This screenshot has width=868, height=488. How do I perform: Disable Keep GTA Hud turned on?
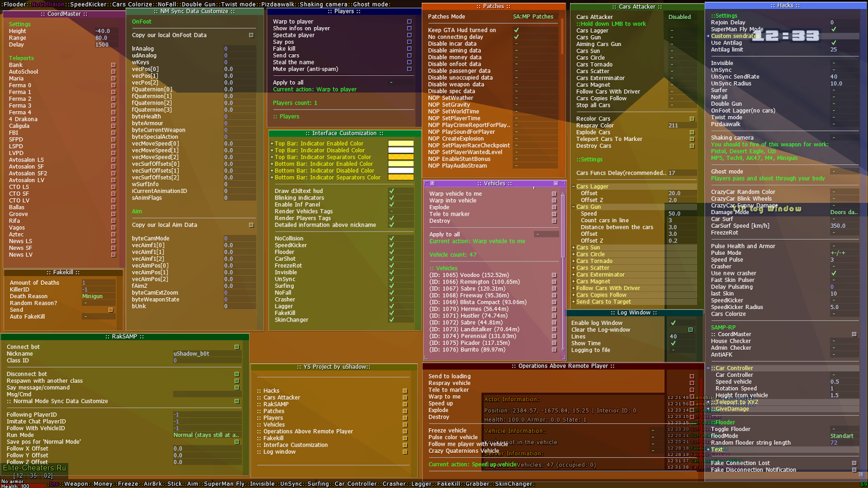pyautogui.click(x=516, y=30)
